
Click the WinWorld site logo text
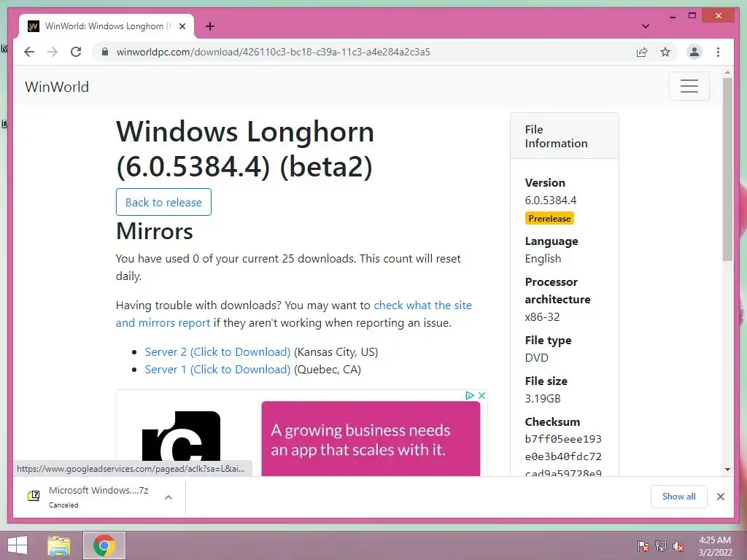tap(57, 87)
